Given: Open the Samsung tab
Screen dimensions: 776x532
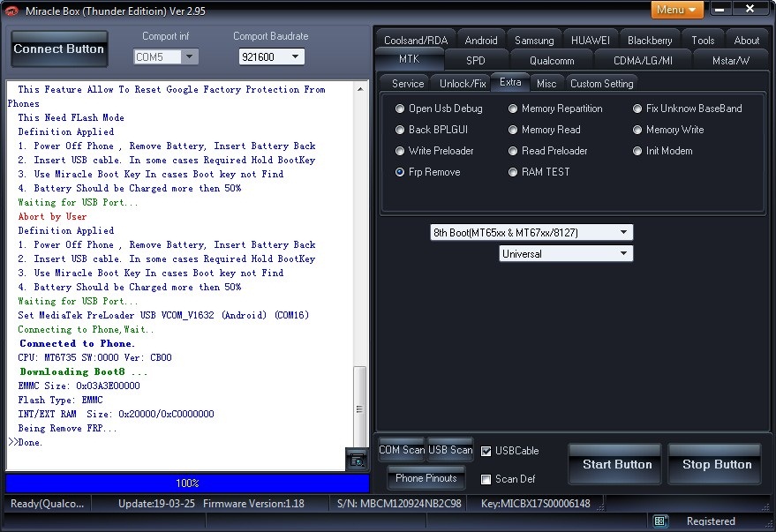Looking at the screenshot, I should pyautogui.click(x=534, y=40).
